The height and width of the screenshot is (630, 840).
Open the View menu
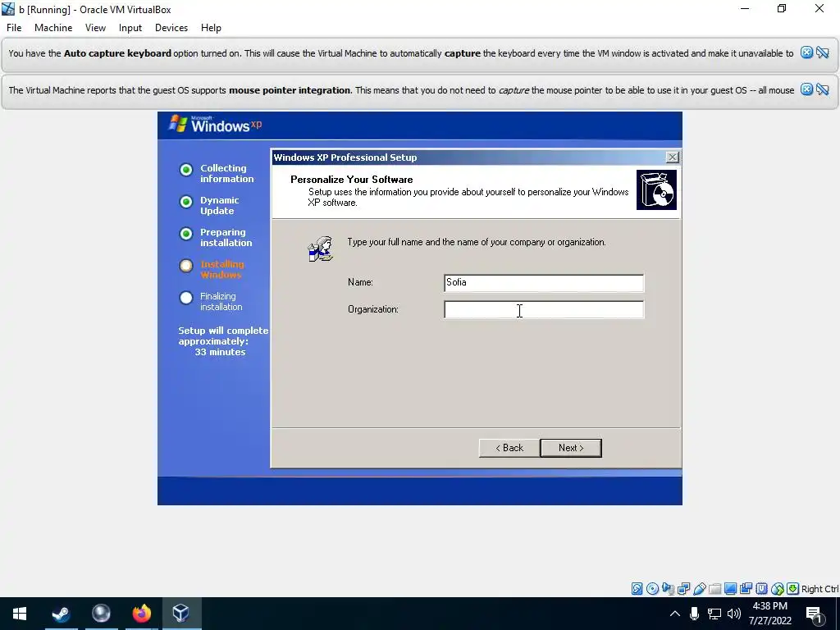[x=95, y=28]
